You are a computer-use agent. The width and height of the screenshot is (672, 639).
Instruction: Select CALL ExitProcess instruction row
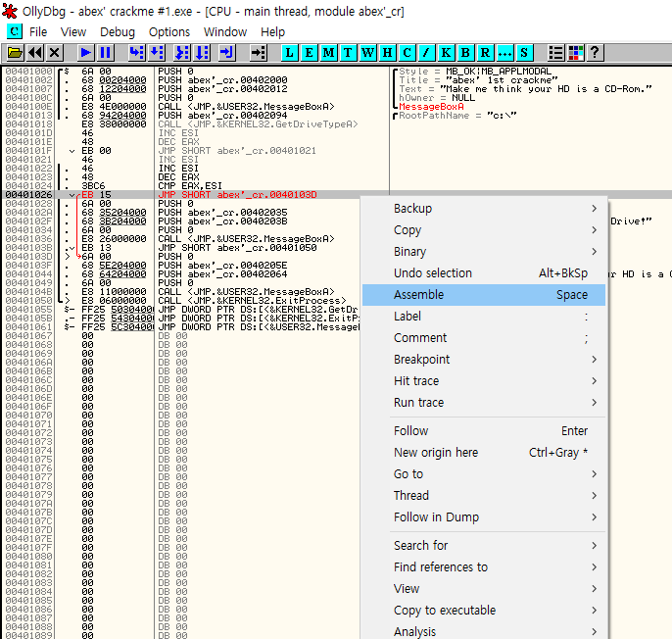pyautogui.click(x=182, y=300)
